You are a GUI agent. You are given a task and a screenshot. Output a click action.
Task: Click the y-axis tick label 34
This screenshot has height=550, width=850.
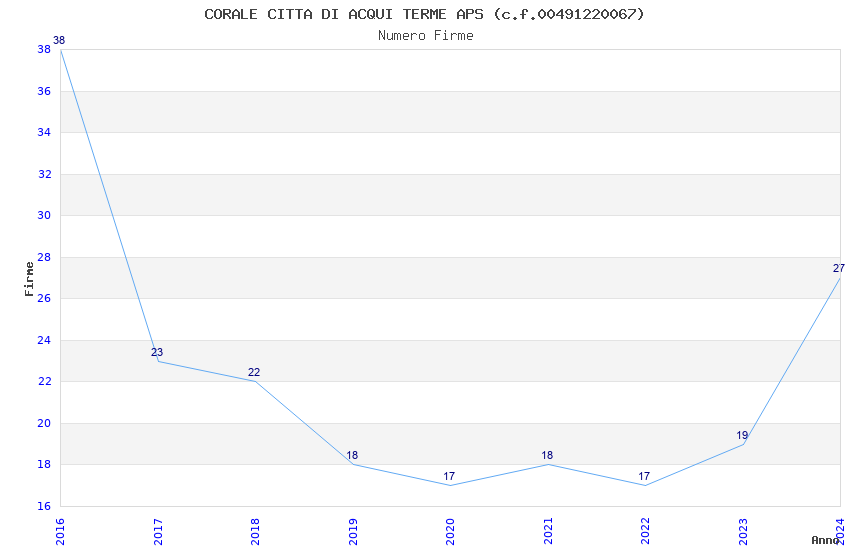click(44, 132)
